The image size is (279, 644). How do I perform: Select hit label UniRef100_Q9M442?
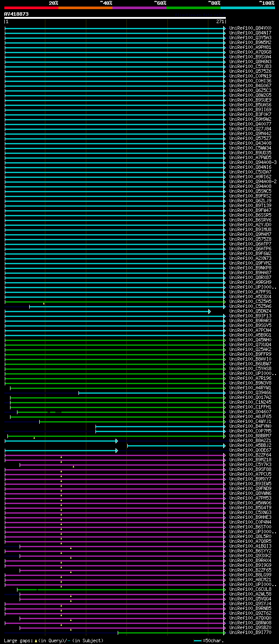[x=250, y=133]
